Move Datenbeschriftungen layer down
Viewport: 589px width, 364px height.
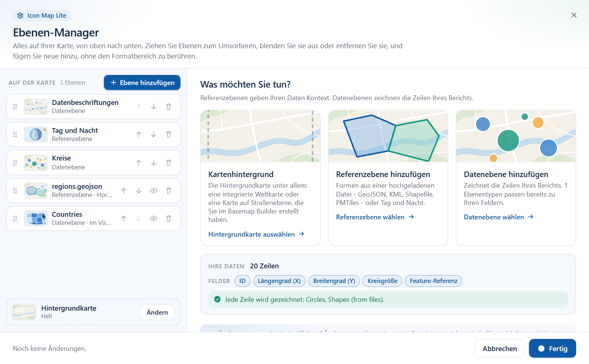[154, 107]
